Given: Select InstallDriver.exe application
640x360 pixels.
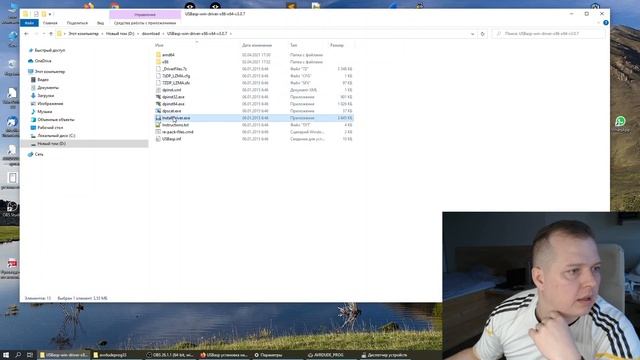Looking at the screenshot, I should 176,118.
